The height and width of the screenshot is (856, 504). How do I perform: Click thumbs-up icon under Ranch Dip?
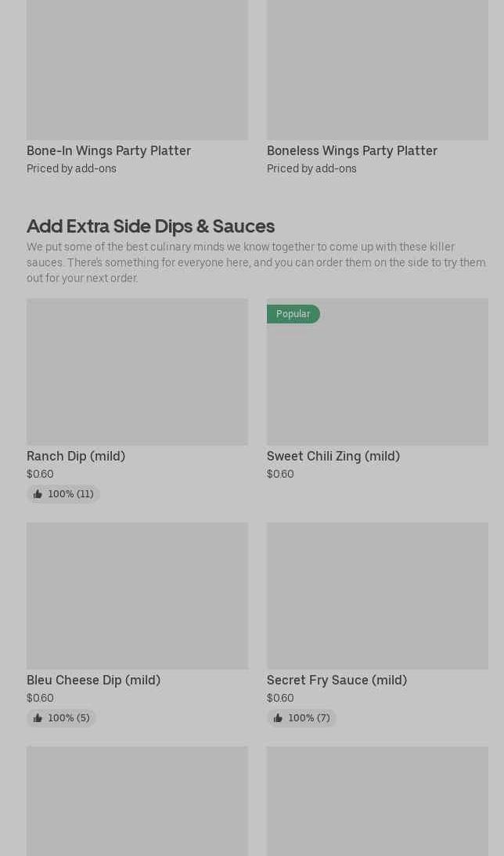[x=38, y=494]
